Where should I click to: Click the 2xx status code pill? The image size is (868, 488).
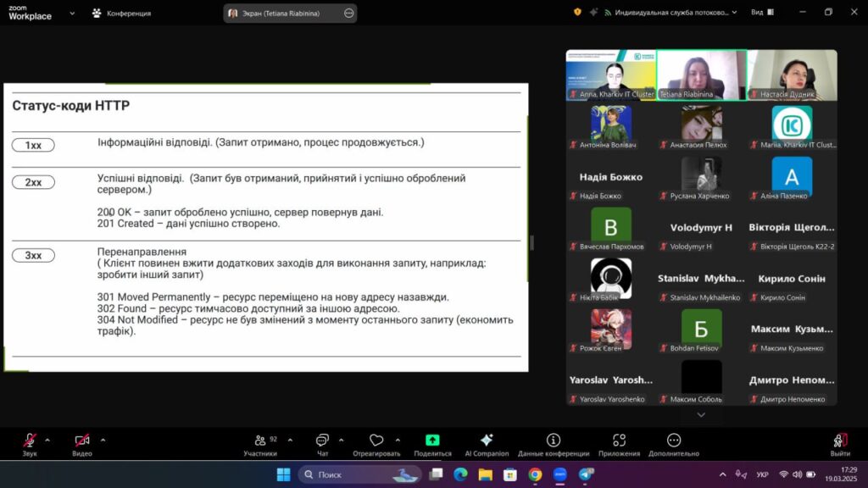tap(33, 182)
